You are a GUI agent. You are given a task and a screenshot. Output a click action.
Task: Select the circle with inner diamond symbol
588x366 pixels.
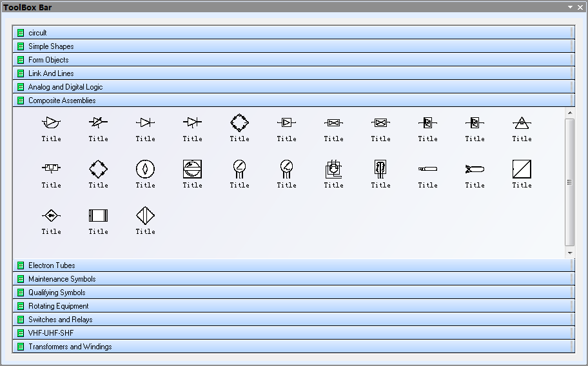tap(145, 169)
